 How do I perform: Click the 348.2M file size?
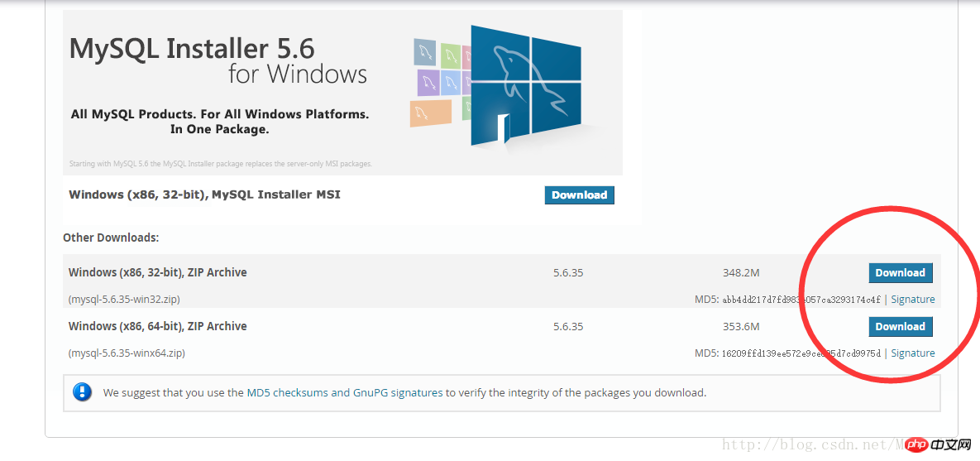pos(741,273)
